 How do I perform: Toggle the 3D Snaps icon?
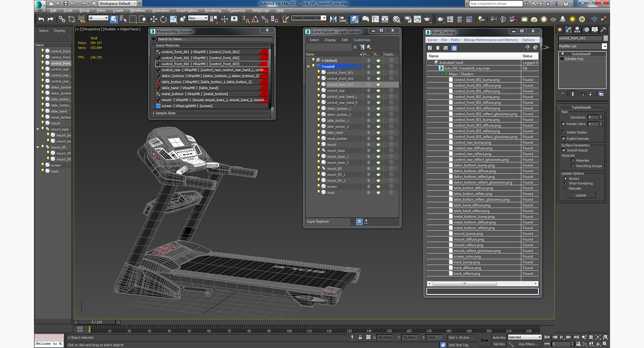[246, 19]
